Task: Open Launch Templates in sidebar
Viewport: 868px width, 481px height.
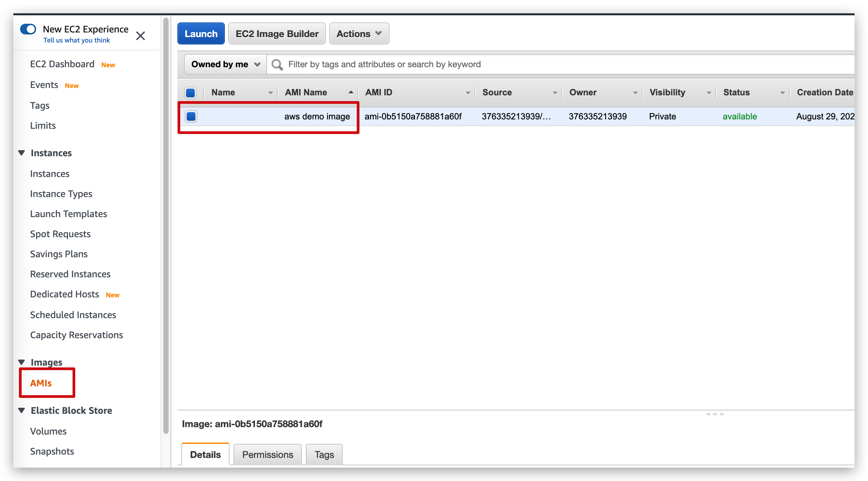Action: [68, 214]
